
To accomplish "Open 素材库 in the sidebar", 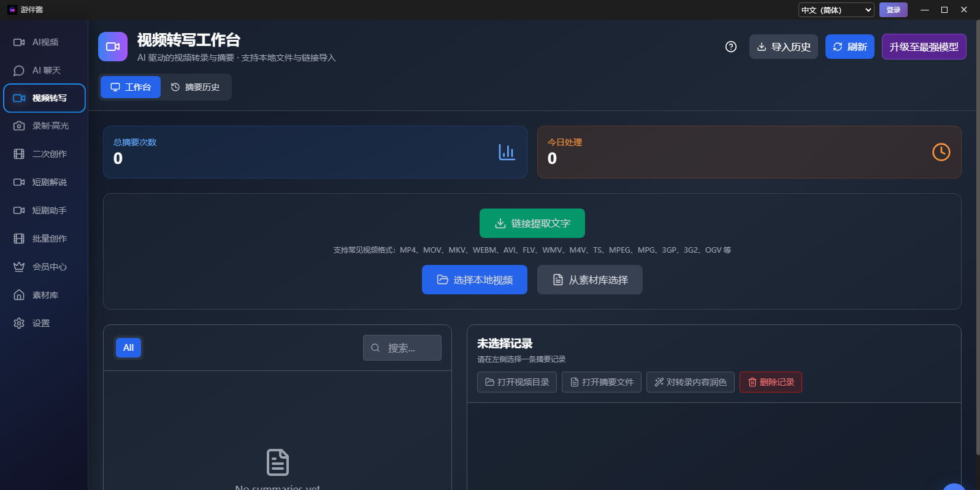I will tap(44, 295).
